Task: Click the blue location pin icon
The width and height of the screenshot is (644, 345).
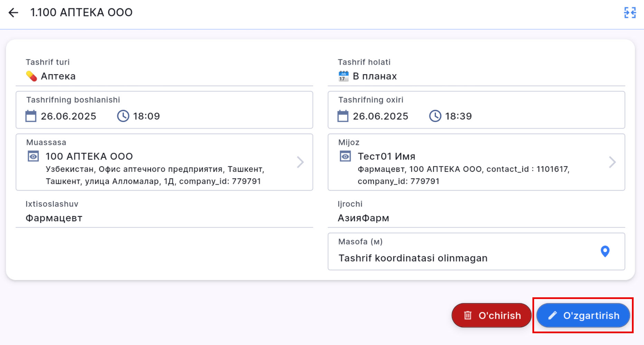Action: pos(605,251)
